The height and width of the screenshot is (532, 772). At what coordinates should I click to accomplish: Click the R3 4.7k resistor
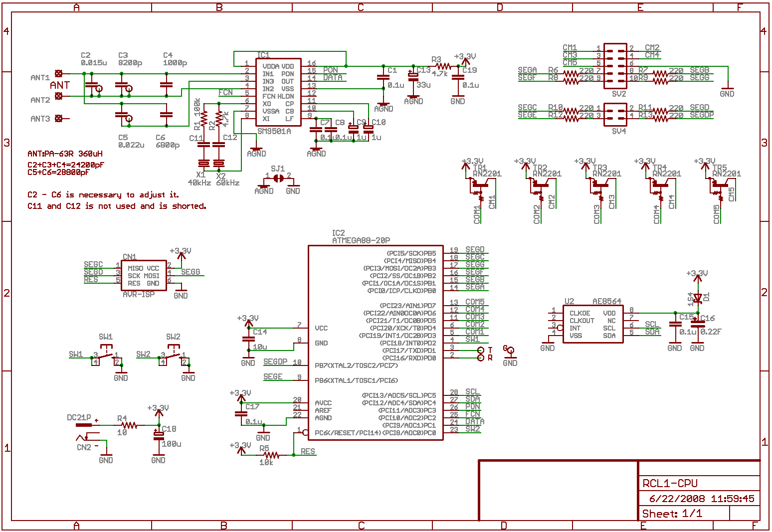pos(443,66)
